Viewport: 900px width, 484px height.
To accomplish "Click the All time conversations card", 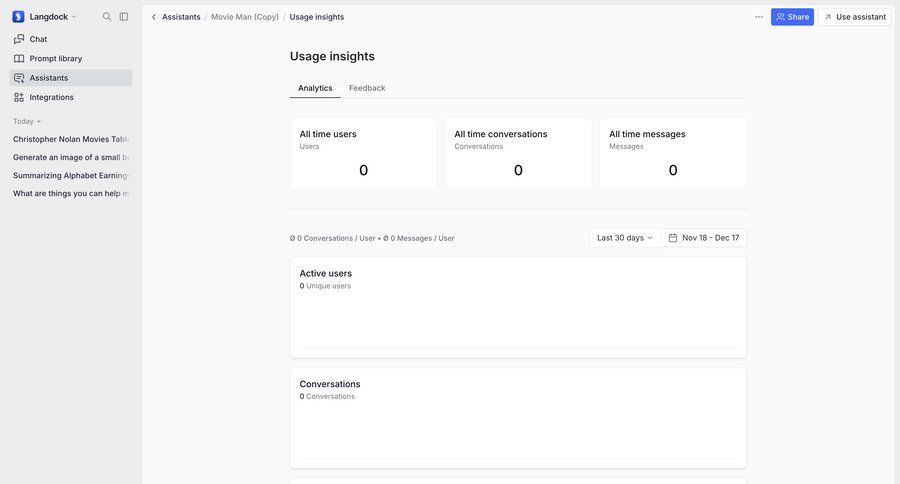I will tap(518, 153).
